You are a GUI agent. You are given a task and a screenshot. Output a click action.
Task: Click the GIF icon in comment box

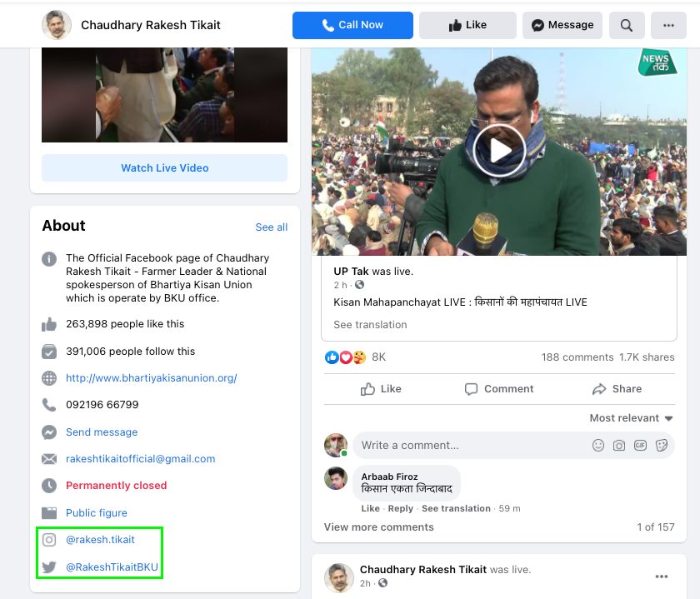[x=641, y=445]
